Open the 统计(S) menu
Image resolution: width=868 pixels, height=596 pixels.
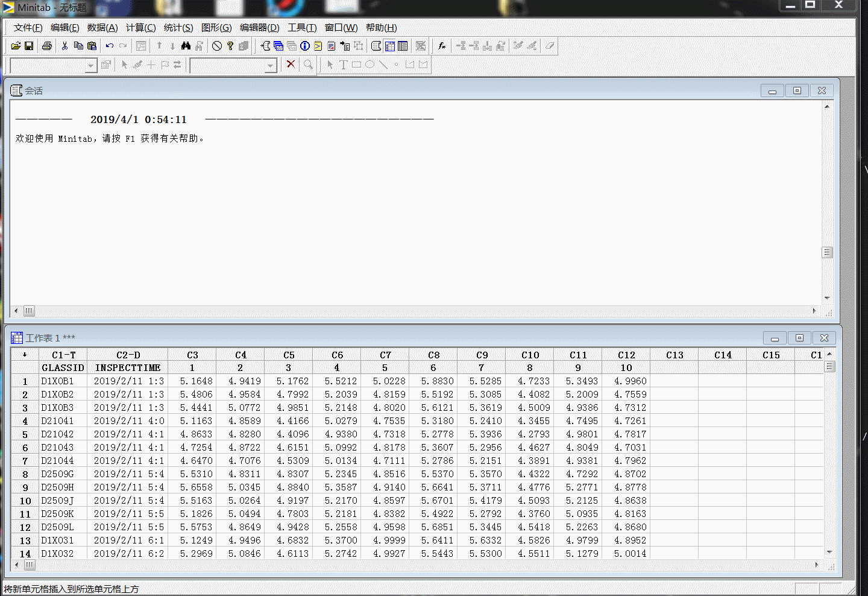click(178, 27)
